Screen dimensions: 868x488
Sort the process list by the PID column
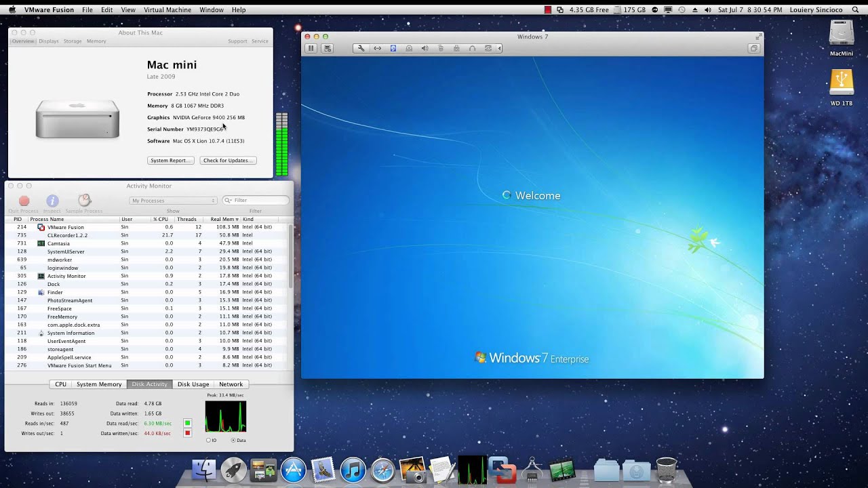click(18, 219)
